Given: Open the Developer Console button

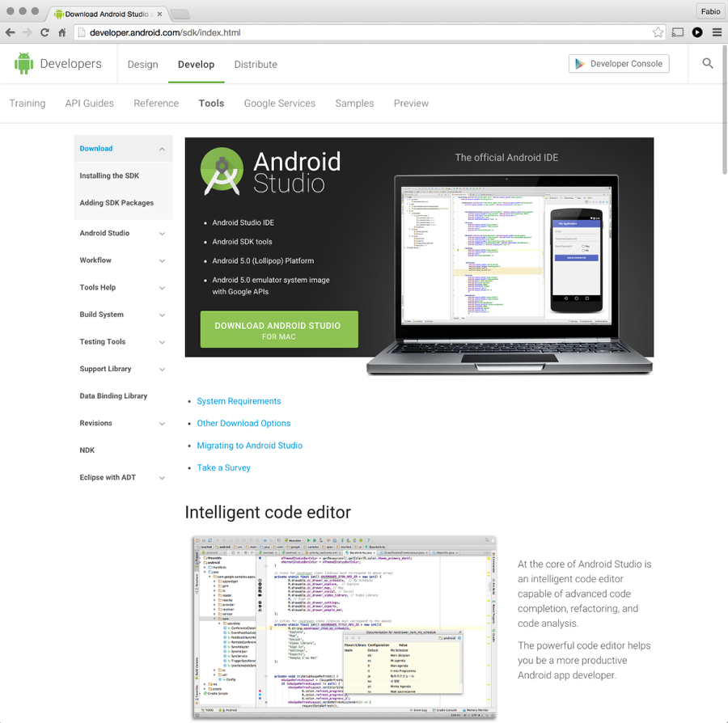Looking at the screenshot, I should pos(619,64).
